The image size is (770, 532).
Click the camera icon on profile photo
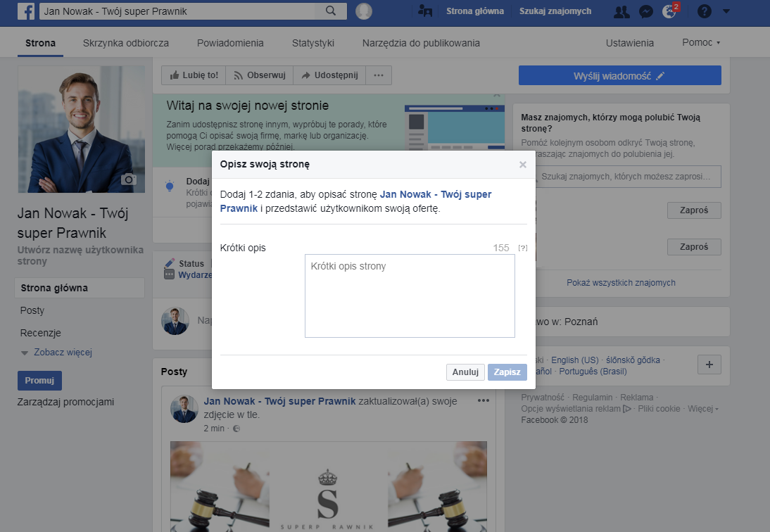pyautogui.click(x=129, y=179)
